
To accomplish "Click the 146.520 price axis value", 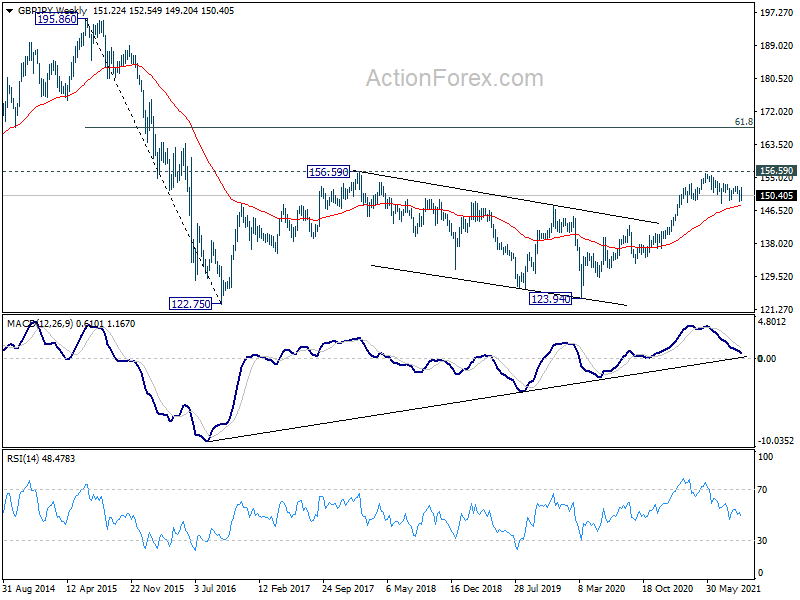I will coord(777,211).
